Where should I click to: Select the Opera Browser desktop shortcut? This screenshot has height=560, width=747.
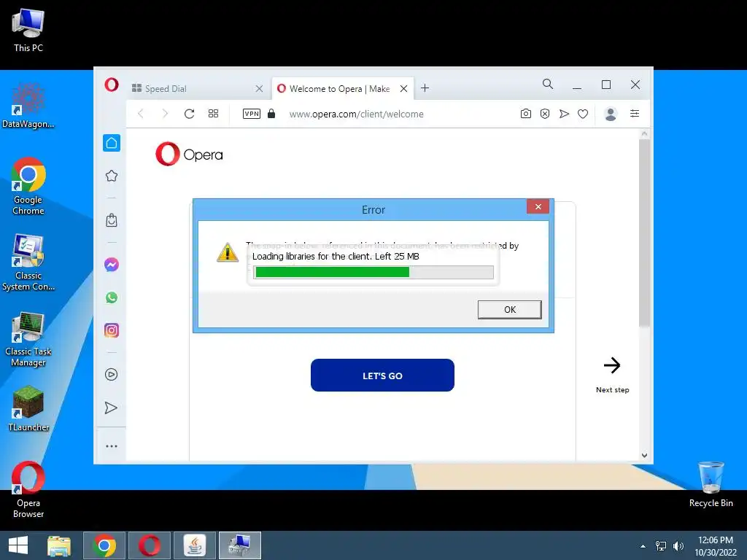(x=28, y=489)
